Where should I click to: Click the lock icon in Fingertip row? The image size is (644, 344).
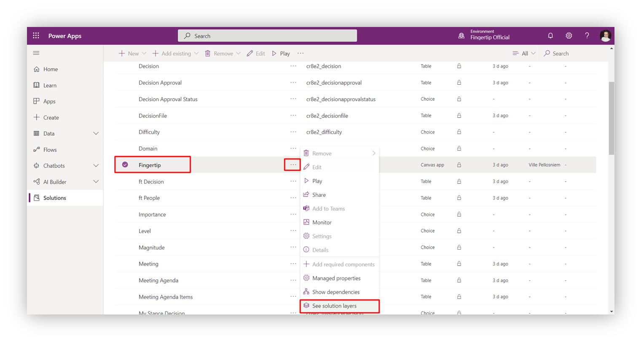[x=459, y=165]
